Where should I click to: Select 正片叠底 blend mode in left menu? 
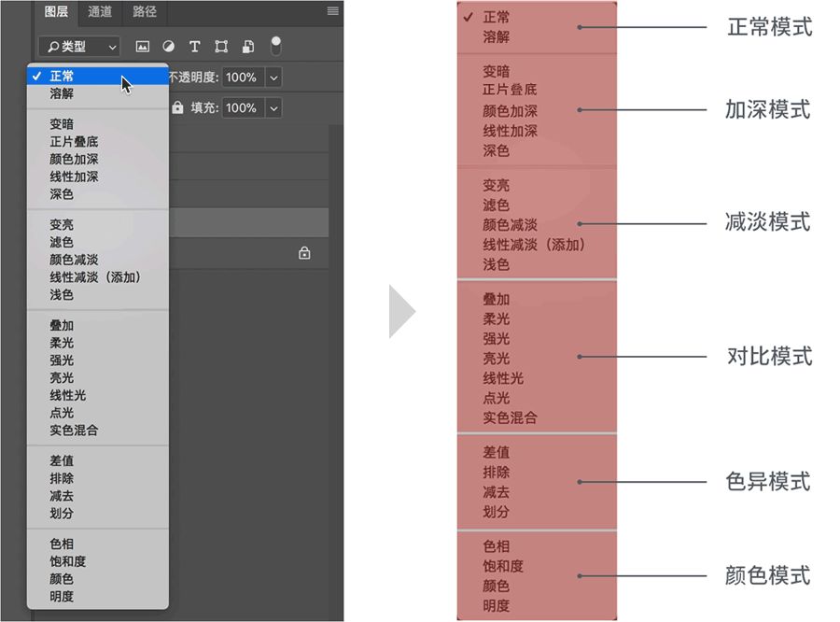coord(74,142)
